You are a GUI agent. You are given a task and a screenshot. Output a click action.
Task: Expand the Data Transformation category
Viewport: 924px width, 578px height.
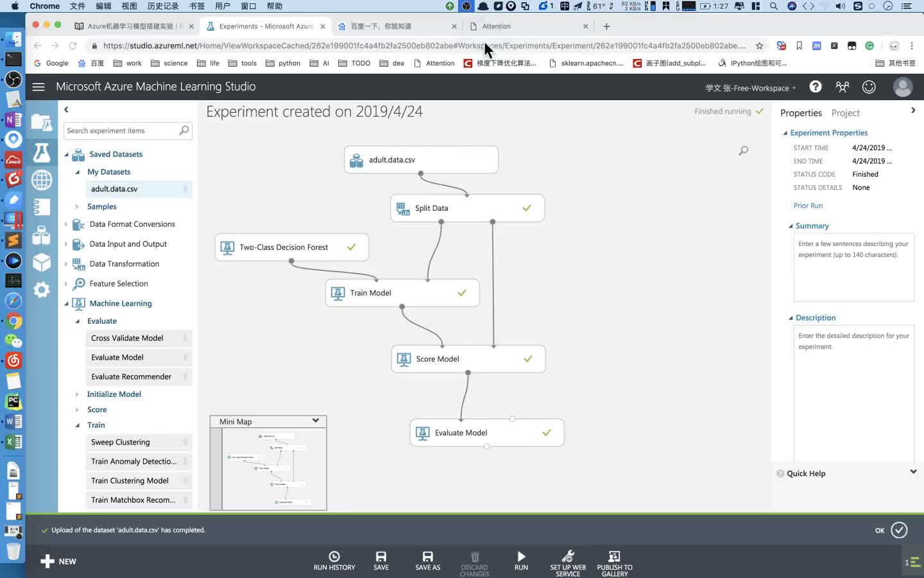click(x=66, y=264)
